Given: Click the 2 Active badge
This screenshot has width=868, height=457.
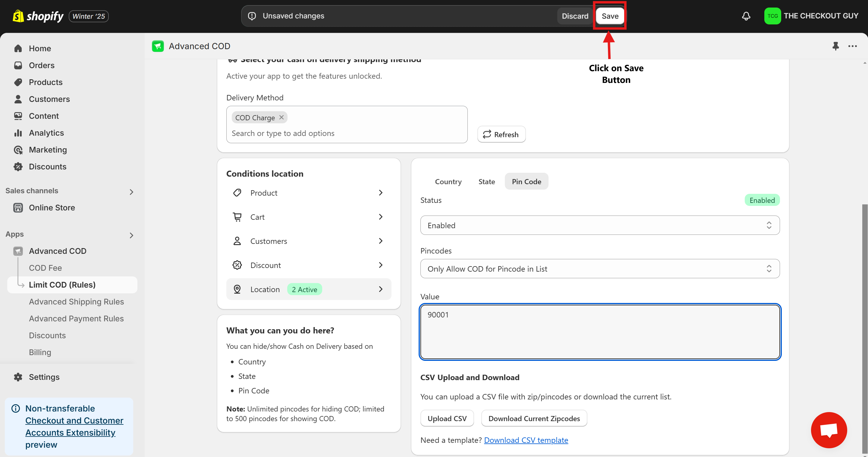Looking at the screenshot, I should point(304,289).
